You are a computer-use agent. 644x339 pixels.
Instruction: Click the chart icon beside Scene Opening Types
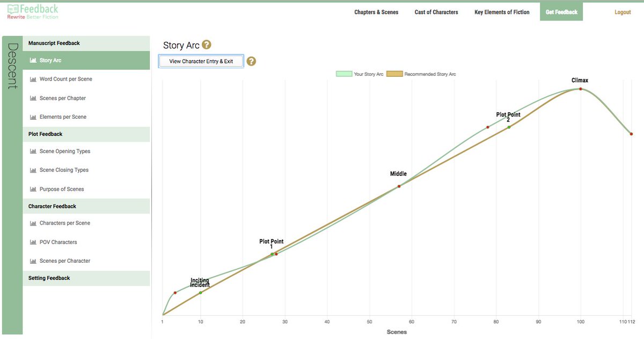33,152
